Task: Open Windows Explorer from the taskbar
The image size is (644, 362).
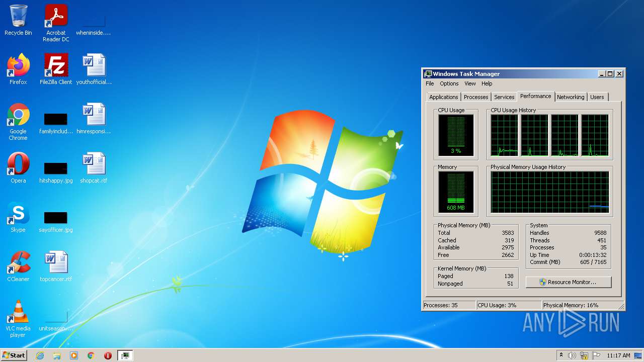Action: tap(57, 355)
